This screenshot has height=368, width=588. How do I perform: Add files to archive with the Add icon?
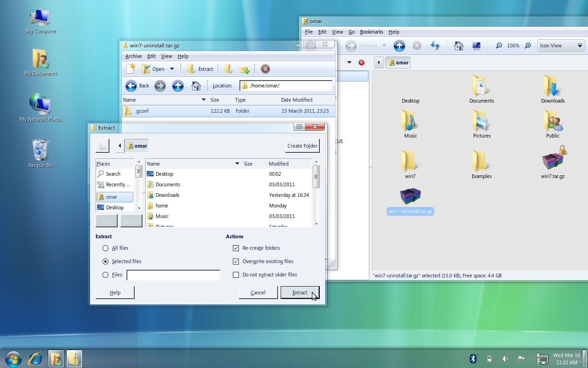point(228,69)
